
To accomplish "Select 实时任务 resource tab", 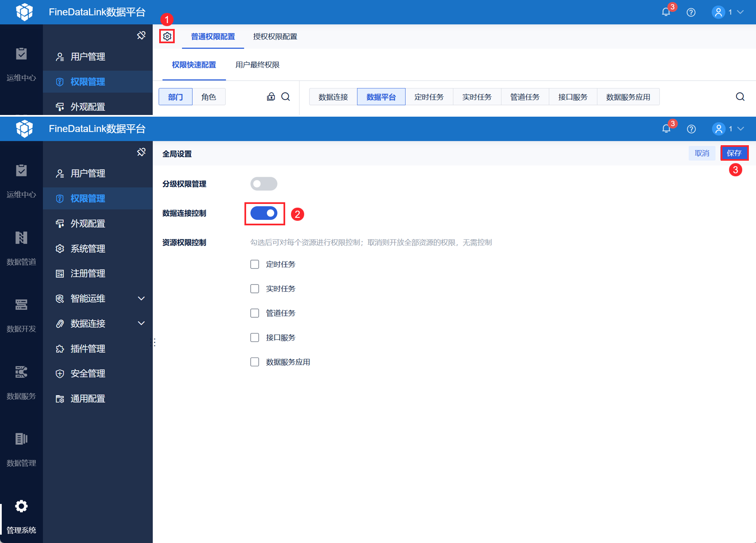I will click(477, 97).
